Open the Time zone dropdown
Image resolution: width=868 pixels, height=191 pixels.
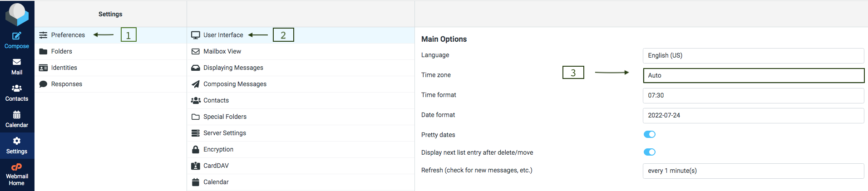click(754, 75)
